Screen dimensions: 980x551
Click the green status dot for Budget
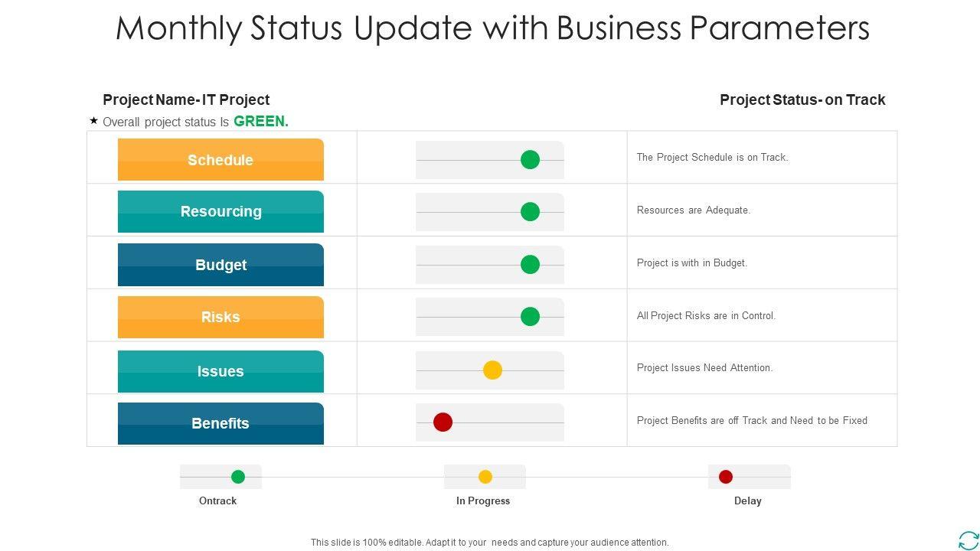click(530, 265)
